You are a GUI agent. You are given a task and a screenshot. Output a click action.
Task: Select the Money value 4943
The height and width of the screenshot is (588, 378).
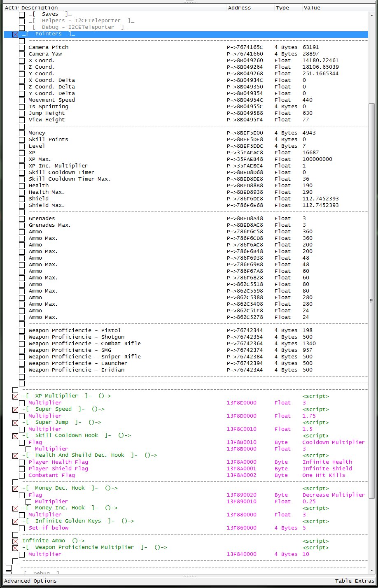(309, 133)
